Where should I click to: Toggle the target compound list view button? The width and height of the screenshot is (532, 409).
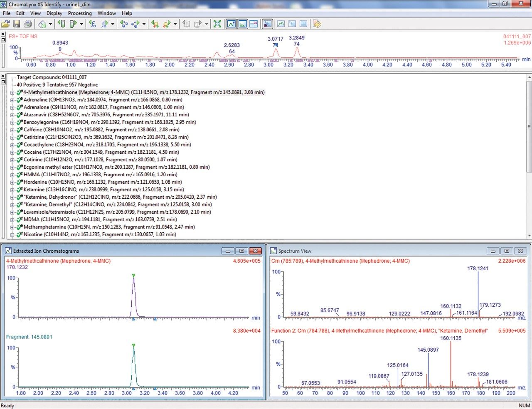(x=267, y=24)
